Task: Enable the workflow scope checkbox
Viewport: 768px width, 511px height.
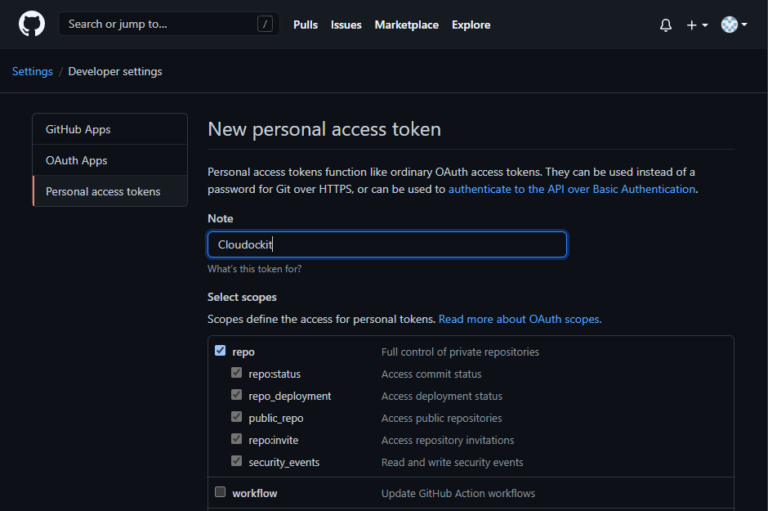Action: pos(220,492)
